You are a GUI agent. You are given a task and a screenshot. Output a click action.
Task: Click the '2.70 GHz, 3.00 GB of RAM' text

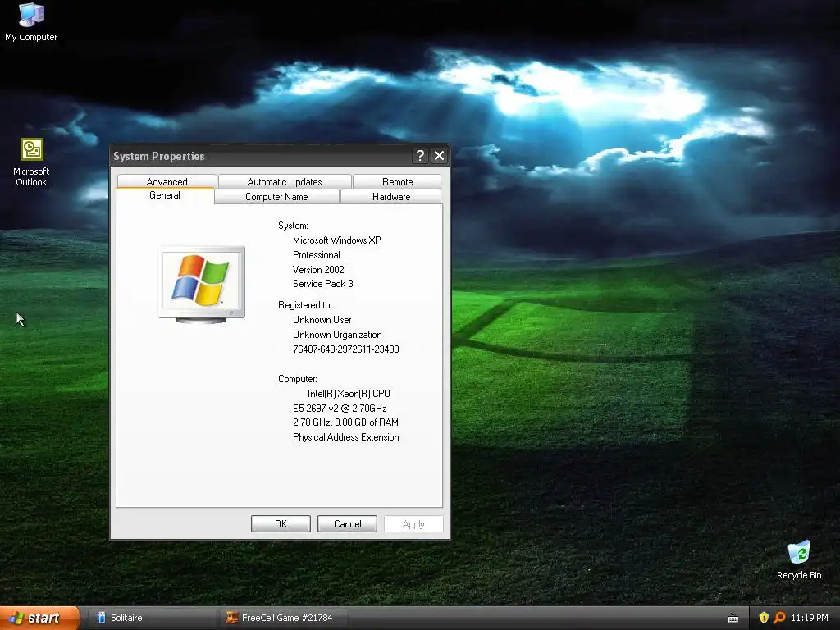345,422
